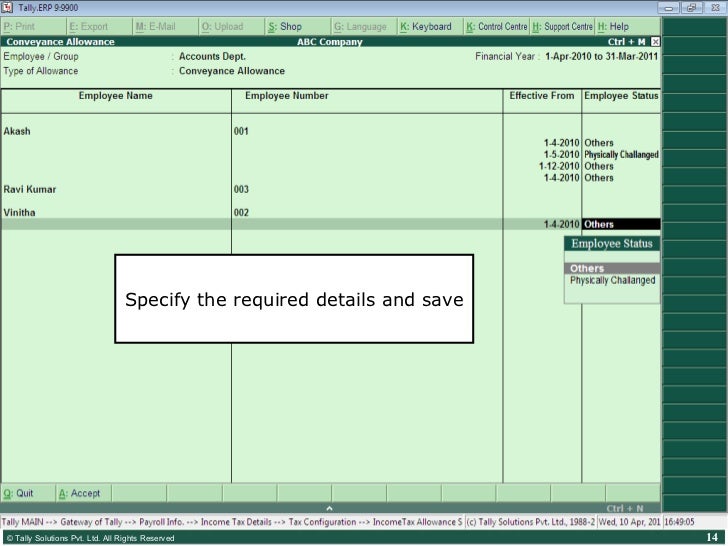Click the M: E-Mail button
Viewport: 728px width, 546px height.
[165, 27]
